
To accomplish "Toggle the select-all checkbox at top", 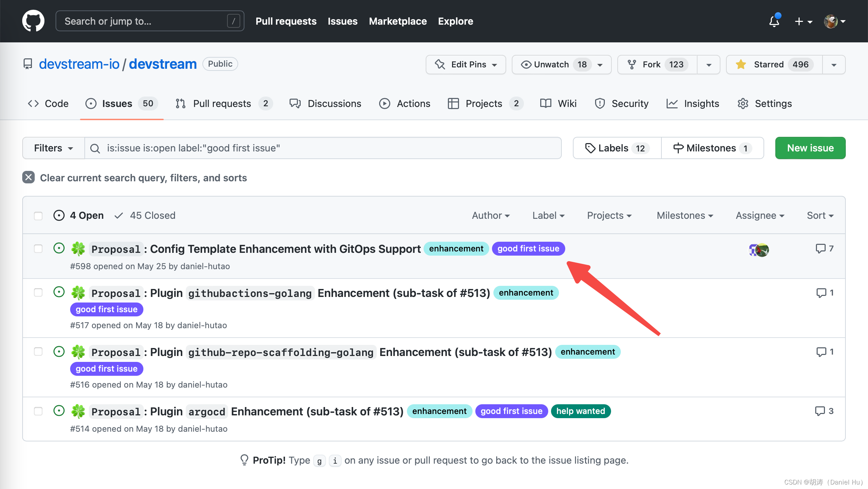I will tap(38, 215).
